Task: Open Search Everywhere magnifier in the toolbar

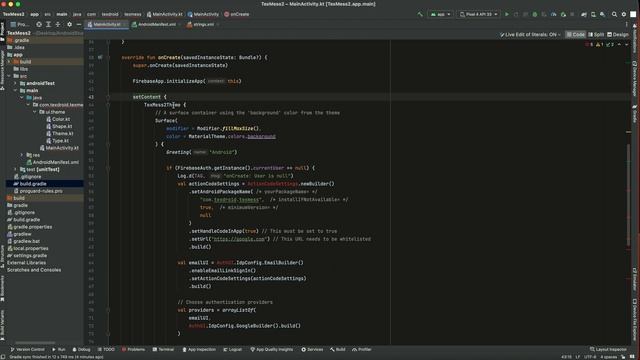Action: click(614, 14)
